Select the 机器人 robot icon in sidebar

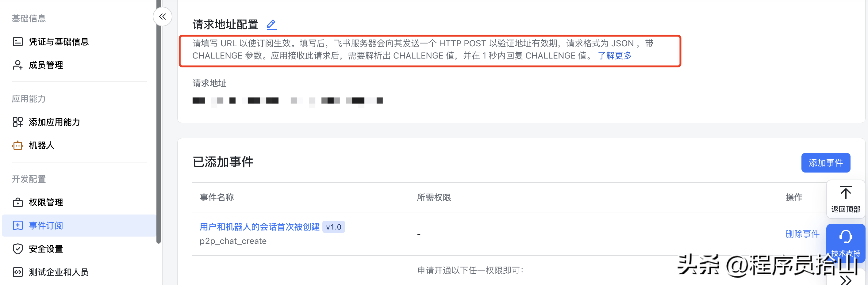click(x=17, y=145)
